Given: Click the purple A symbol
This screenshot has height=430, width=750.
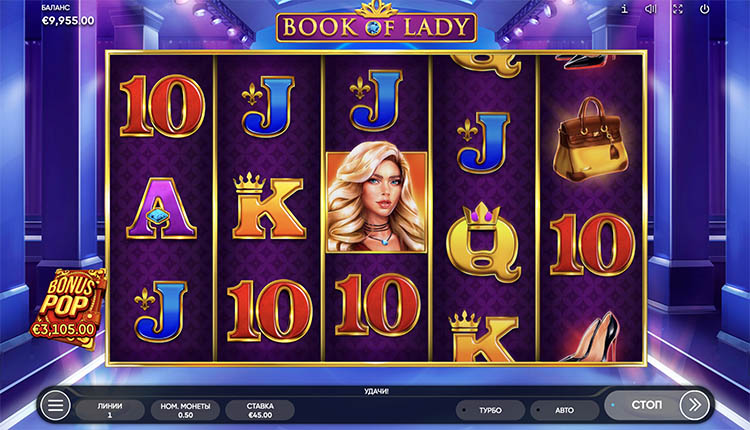Looking at the screenshot, I should pyautogui.click(x=161, y=208).
